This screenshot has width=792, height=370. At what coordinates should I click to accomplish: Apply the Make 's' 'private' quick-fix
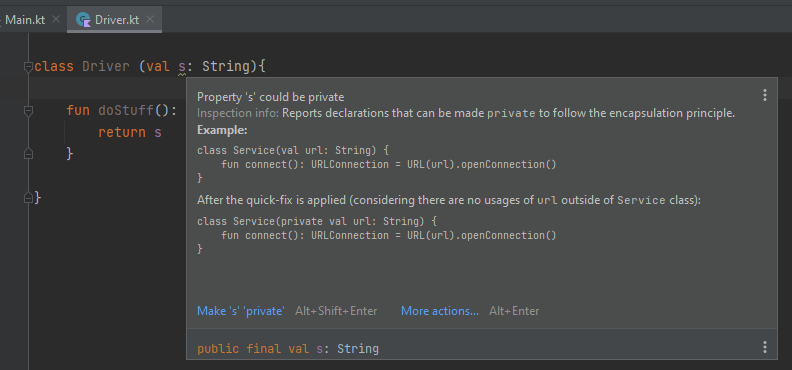(241, 311)
